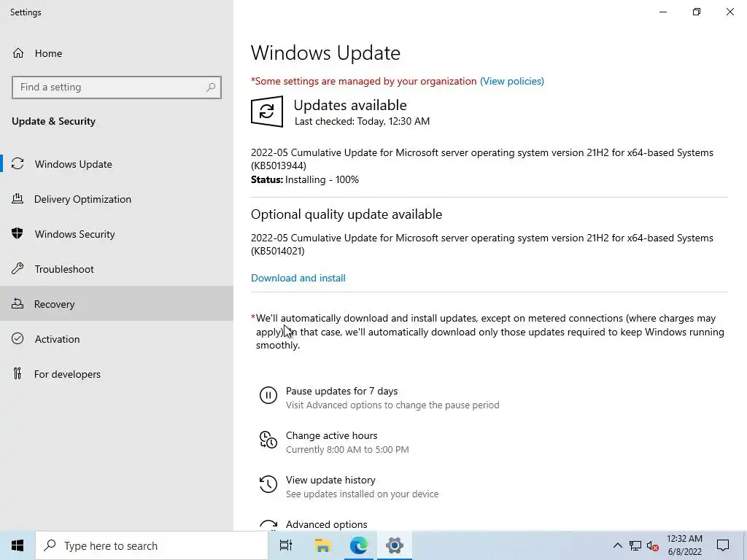Click the Recovery icon in sidebar
Image resolution: width=747 pixels, height=560 pixels.
[x=18, y=304]
